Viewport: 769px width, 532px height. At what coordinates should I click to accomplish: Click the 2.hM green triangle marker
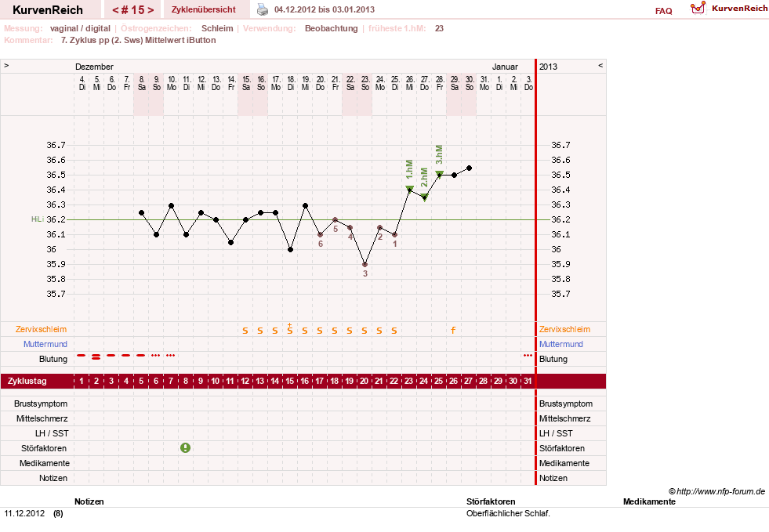click(x=425, y=197)
